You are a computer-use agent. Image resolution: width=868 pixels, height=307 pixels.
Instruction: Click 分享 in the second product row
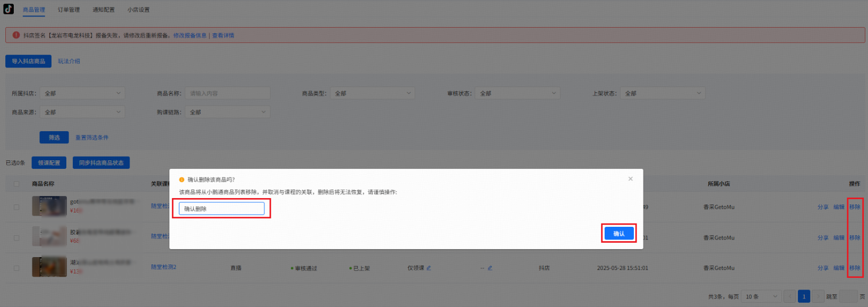(823, 237)
